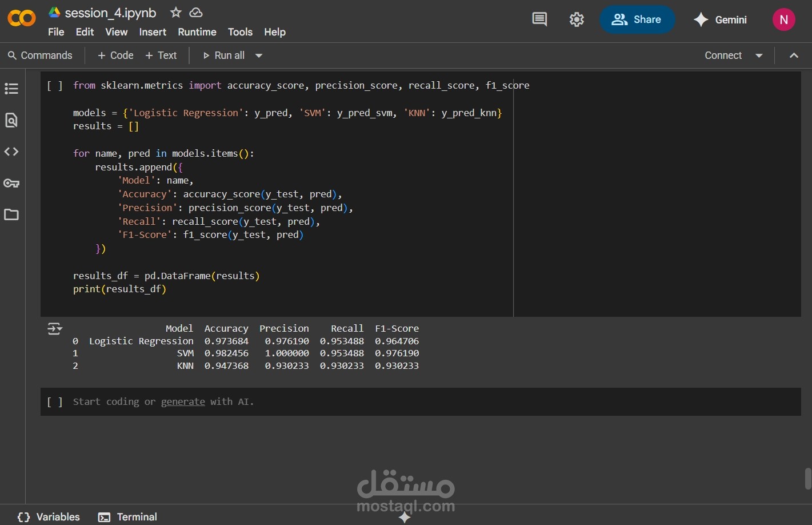
Task: Open the Files folder icon
Action: pos(11,214)
